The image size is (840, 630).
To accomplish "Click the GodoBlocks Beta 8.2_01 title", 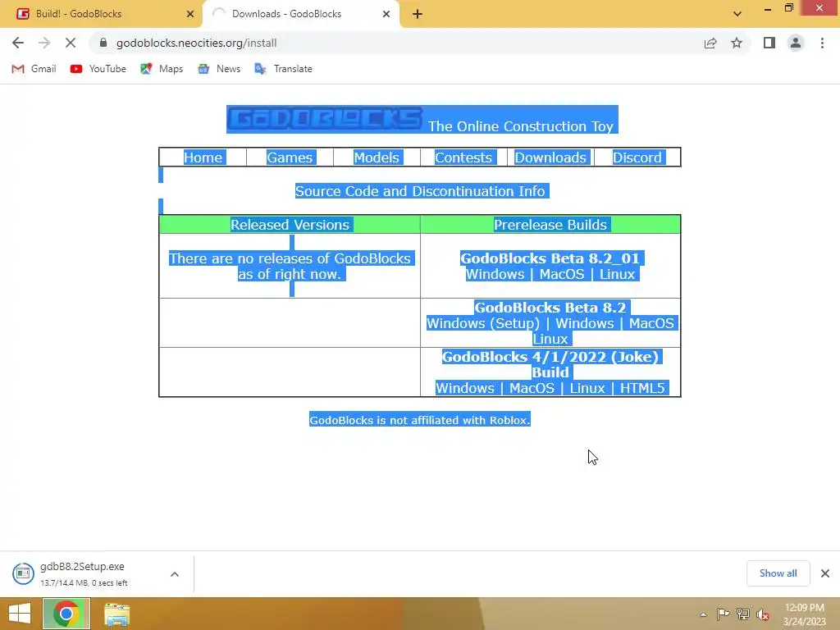I will [550, 258].
